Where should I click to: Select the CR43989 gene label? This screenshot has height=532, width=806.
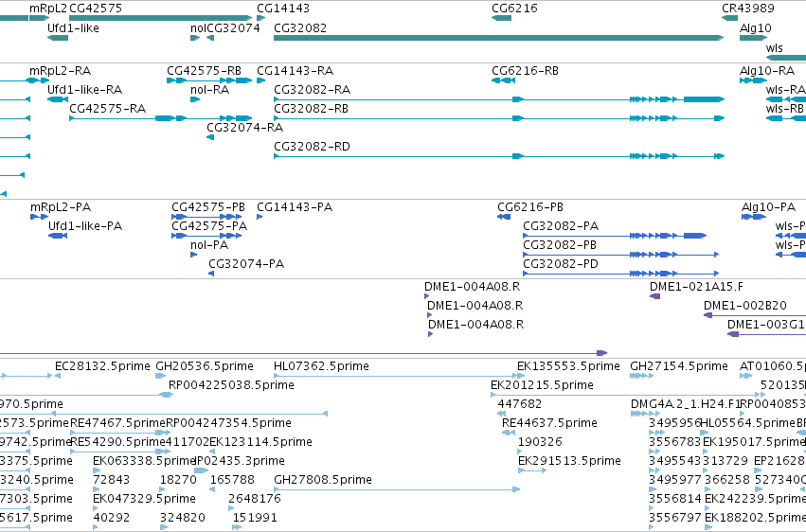coord(748,9)
